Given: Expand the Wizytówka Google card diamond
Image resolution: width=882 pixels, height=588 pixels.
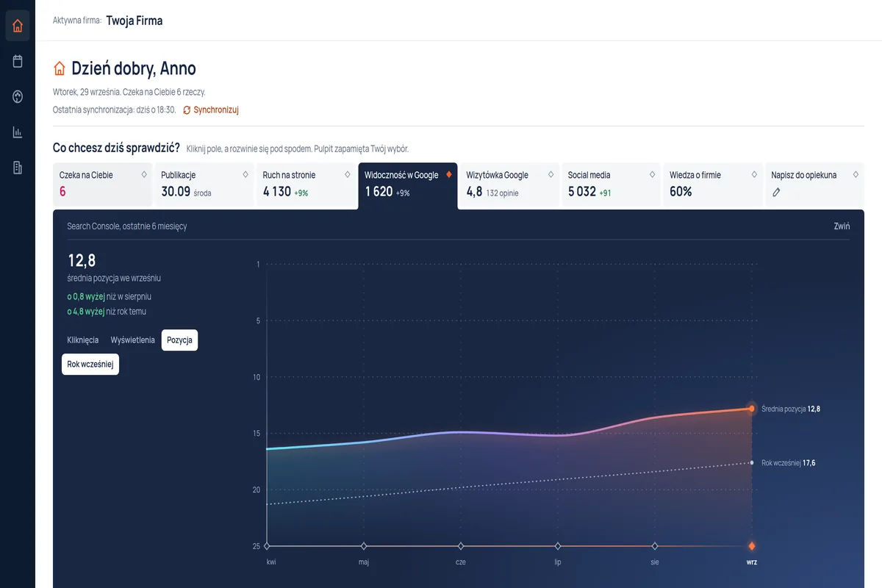Looking at the screenshot, I should [551, 175].
